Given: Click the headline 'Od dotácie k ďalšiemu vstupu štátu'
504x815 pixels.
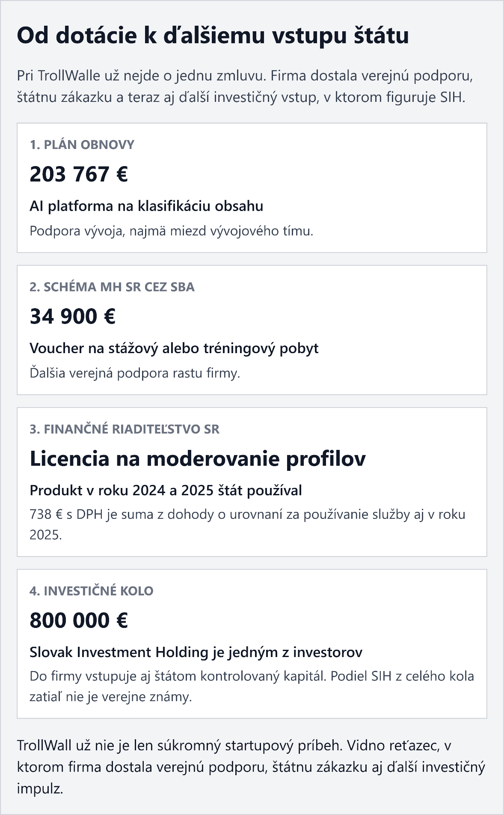Looking at the screenshot, I should coord(213,36).
